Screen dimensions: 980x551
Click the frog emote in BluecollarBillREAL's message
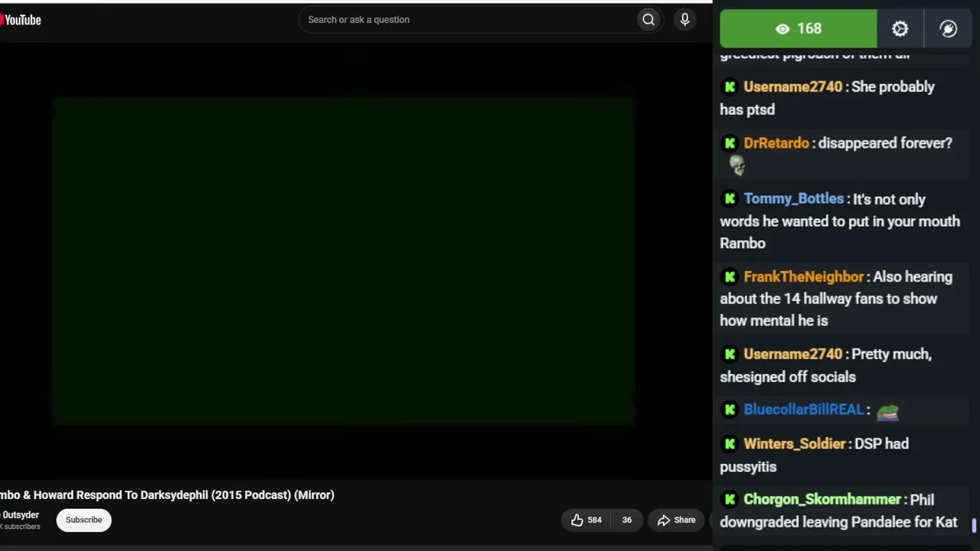[x=887, y=413]
